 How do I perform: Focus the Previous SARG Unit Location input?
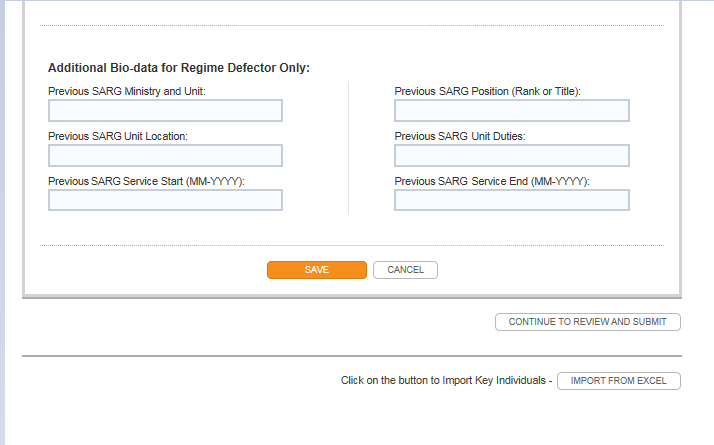point(165,155)
